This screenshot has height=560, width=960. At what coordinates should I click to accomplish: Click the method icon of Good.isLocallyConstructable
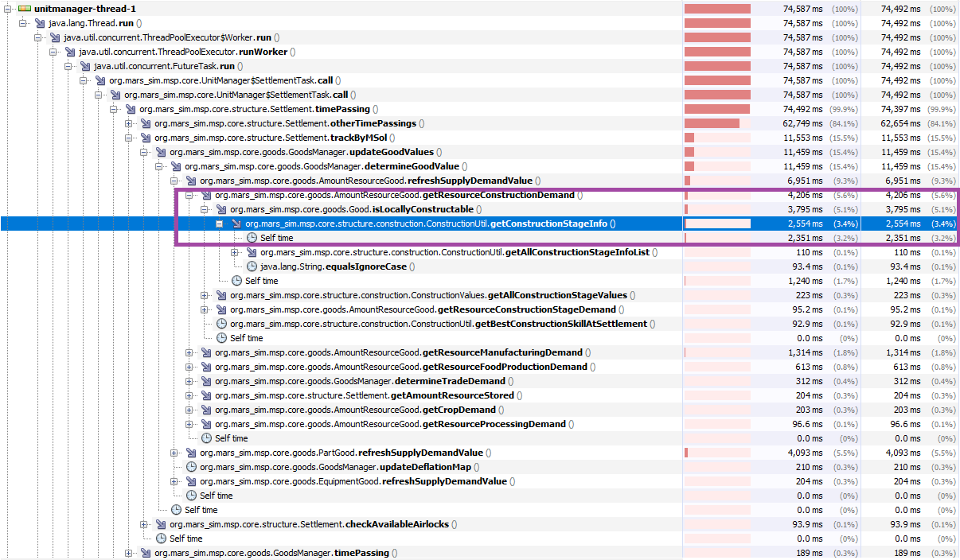pos(221,209)
